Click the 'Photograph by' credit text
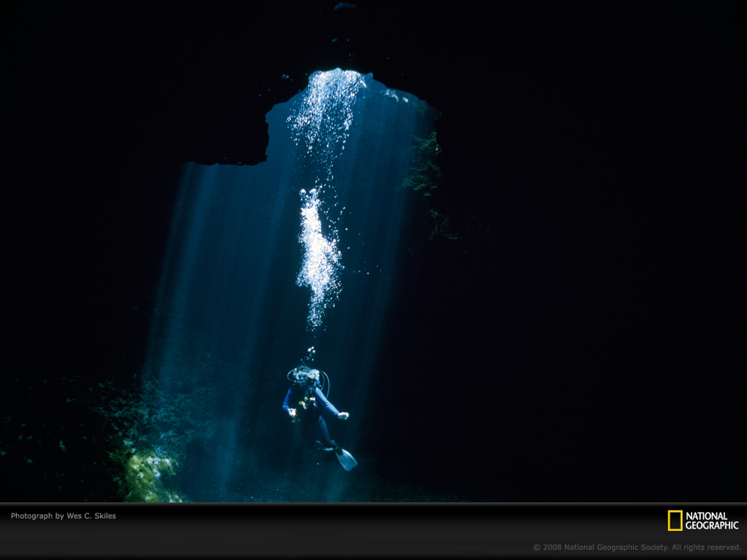 click(x=37, y=516)
